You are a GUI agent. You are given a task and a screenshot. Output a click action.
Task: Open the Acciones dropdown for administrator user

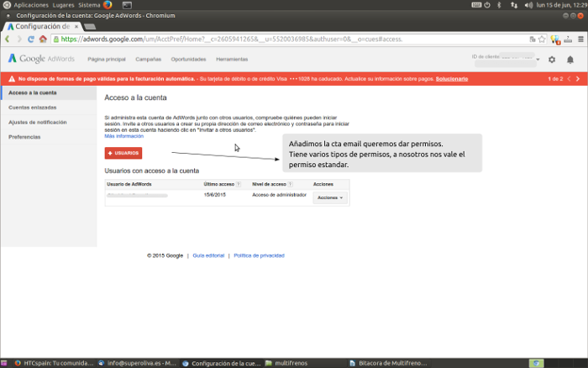coord(330,197)
